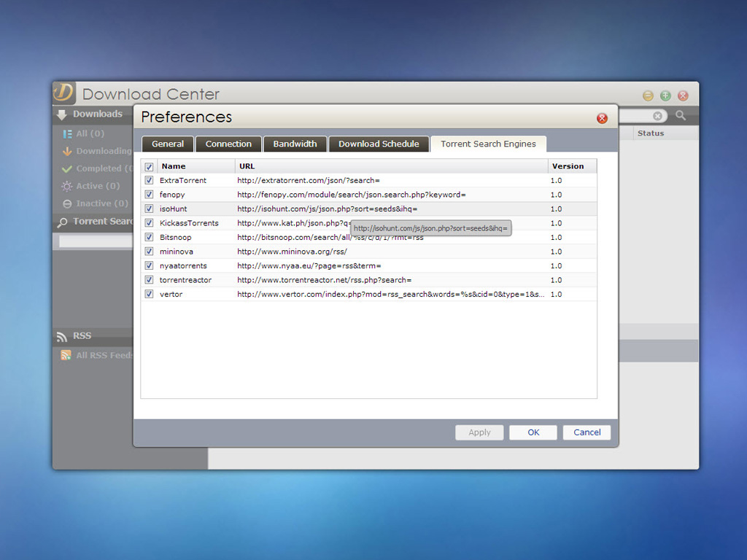Image resolution: width=747 pixels, height=560 pixels.
Task: Clear the main window search box
Action: pyautogui.click(x=657, y=116)
